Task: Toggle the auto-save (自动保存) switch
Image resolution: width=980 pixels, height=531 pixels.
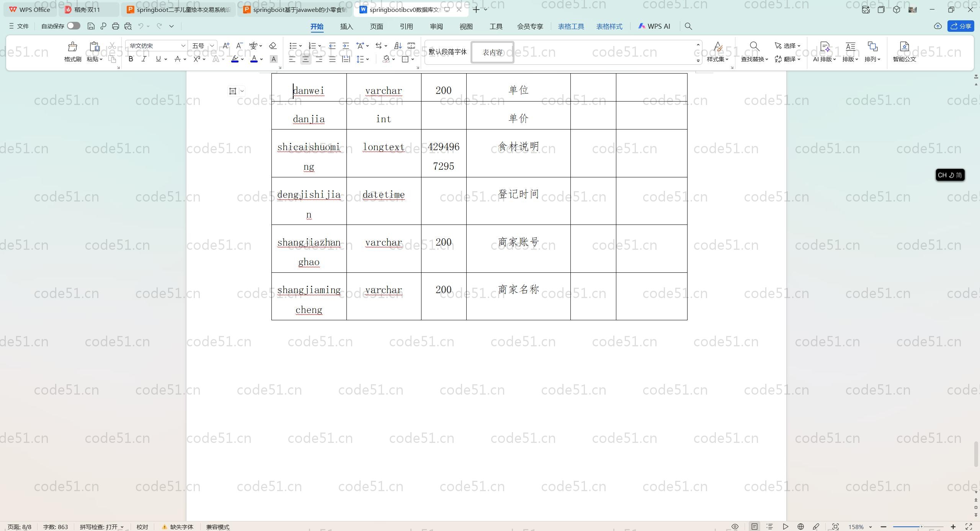Action: pos(73,26)
